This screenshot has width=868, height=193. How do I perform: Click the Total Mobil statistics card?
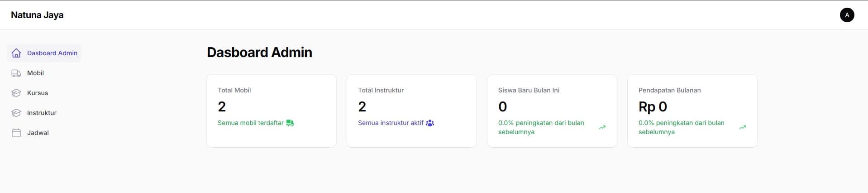[271, 111]
